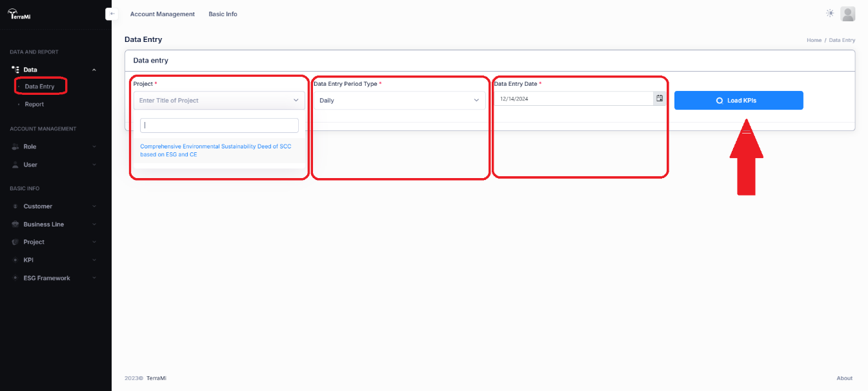This screenshot has height=391, width=868.
Task: Open the Account Management top menu
Action: (x=162, y=14)
